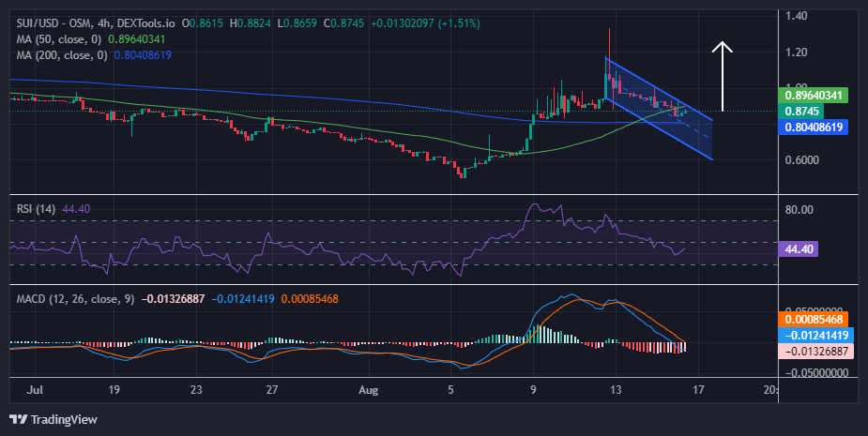Image resolution: width=868 pixels, height=436 pixels.
Task: Click the purple 44.40 RSI axis tag
Action: 799,249
